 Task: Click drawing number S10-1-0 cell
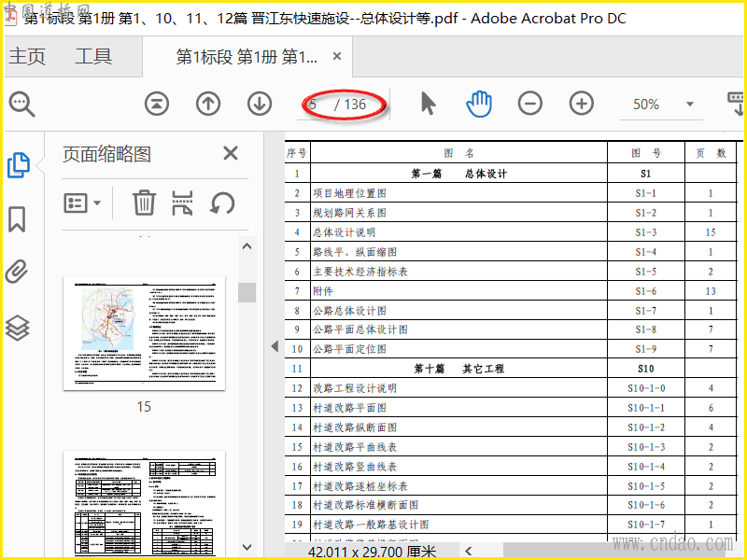click(646, 388)
